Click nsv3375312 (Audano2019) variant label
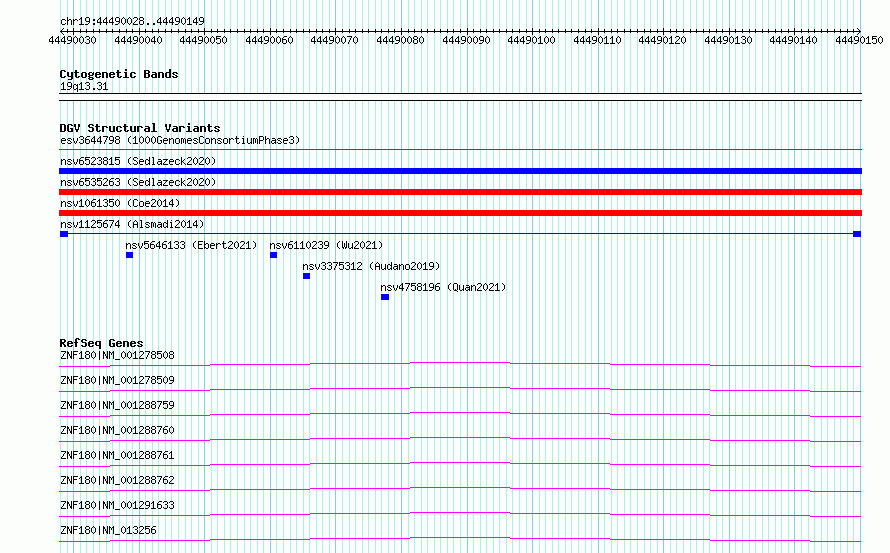 (x=371, y=266)
